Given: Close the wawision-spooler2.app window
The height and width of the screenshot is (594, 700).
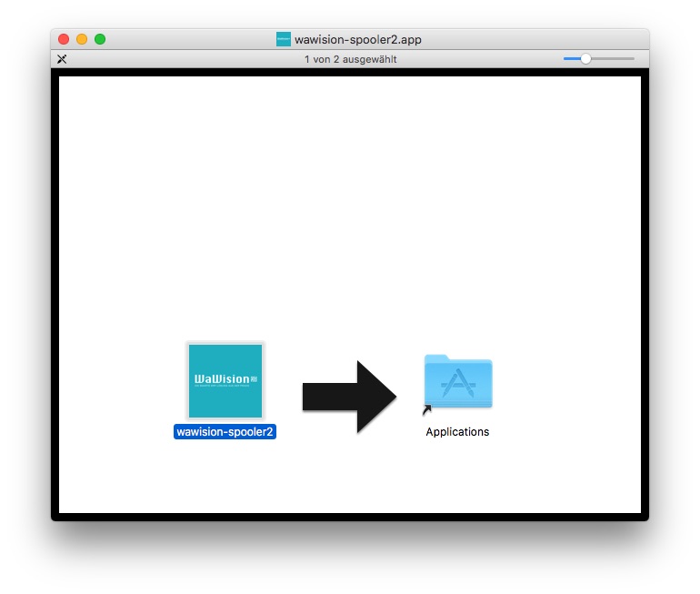Looking at the screenshot, I should (64, 39).
